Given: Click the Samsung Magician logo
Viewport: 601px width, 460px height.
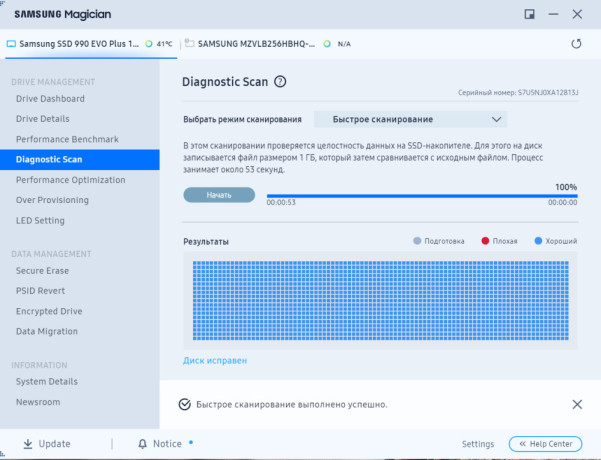Looking at the screenshot, I should click(x=62, y=15).
